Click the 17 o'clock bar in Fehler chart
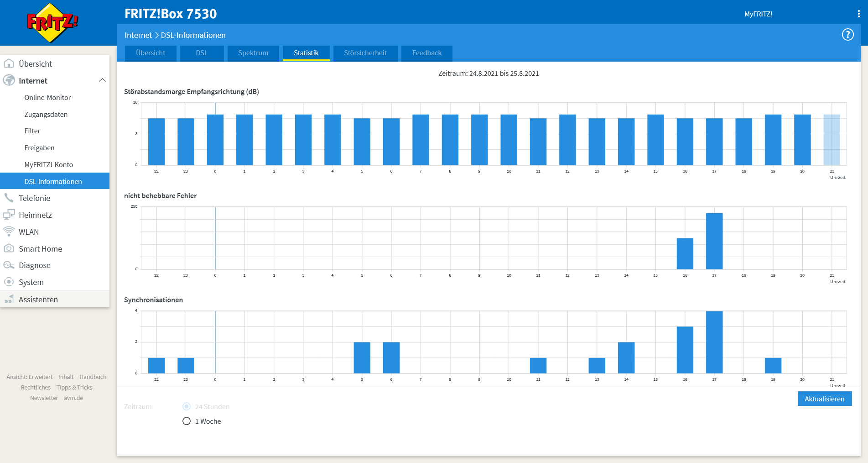Screen dimensions: 868x463 point(714,241)
